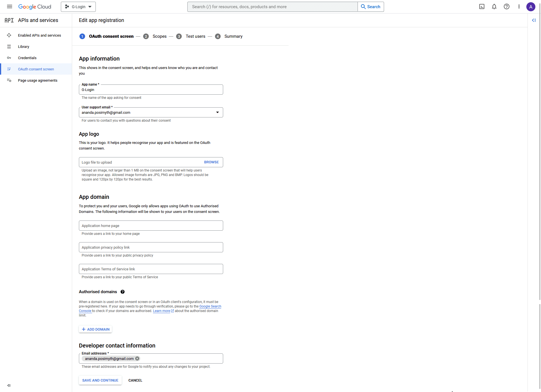This screenshot has width=541, height=392.
Task: Click ADD DOMAIN link
Action: 96,329
